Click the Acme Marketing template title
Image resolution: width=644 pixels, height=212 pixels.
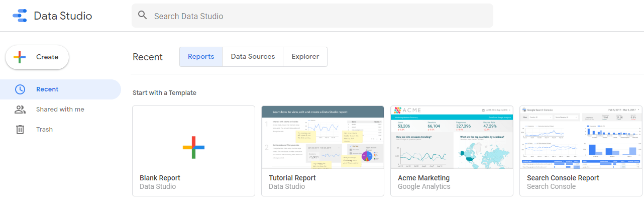[423, 178]
